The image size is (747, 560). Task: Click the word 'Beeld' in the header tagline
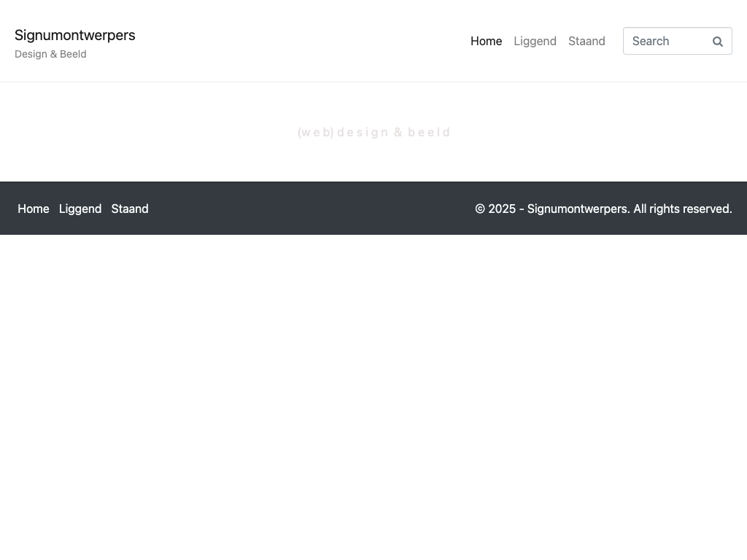[x=73, y=54]
